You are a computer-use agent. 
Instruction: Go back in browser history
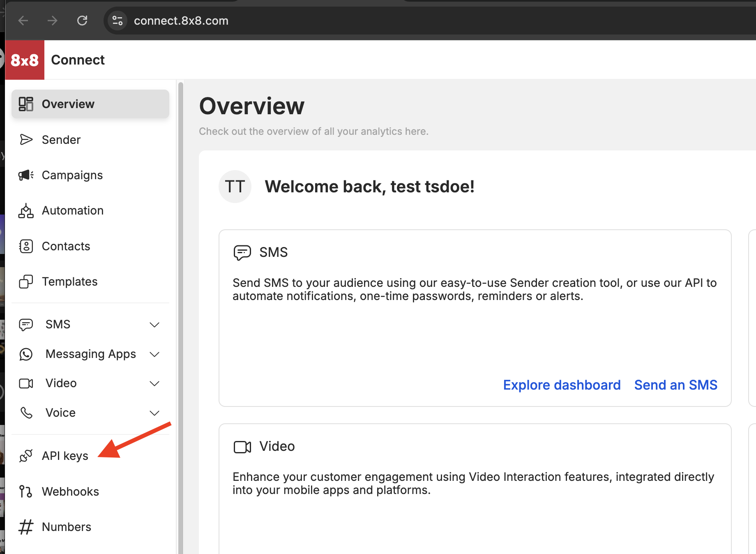23,21
